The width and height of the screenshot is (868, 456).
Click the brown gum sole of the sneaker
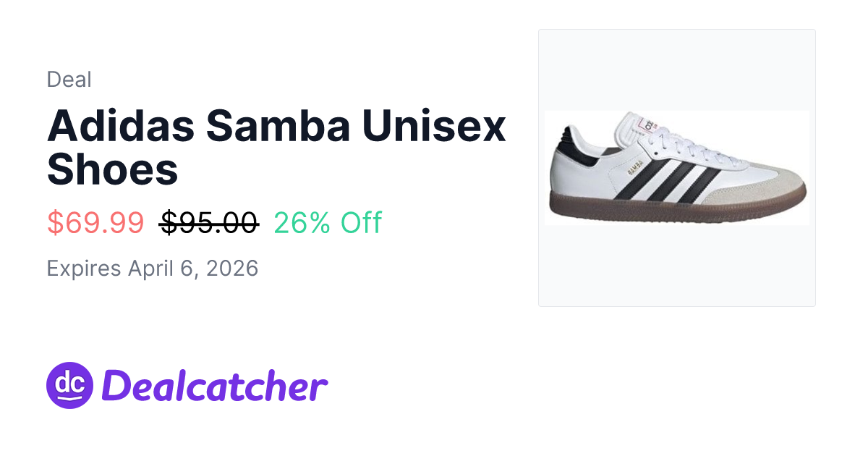(x=673, y=208)
